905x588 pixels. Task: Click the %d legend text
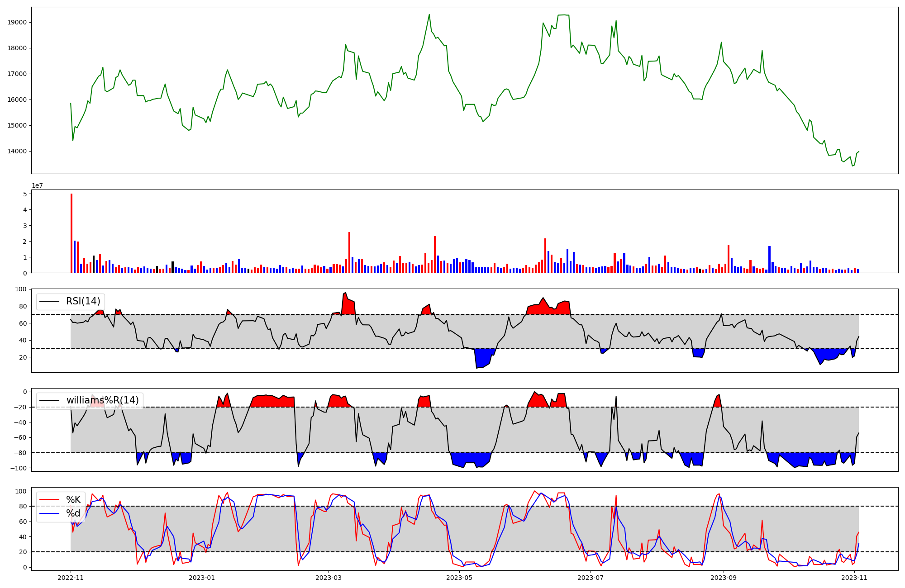tap(73, 513)
